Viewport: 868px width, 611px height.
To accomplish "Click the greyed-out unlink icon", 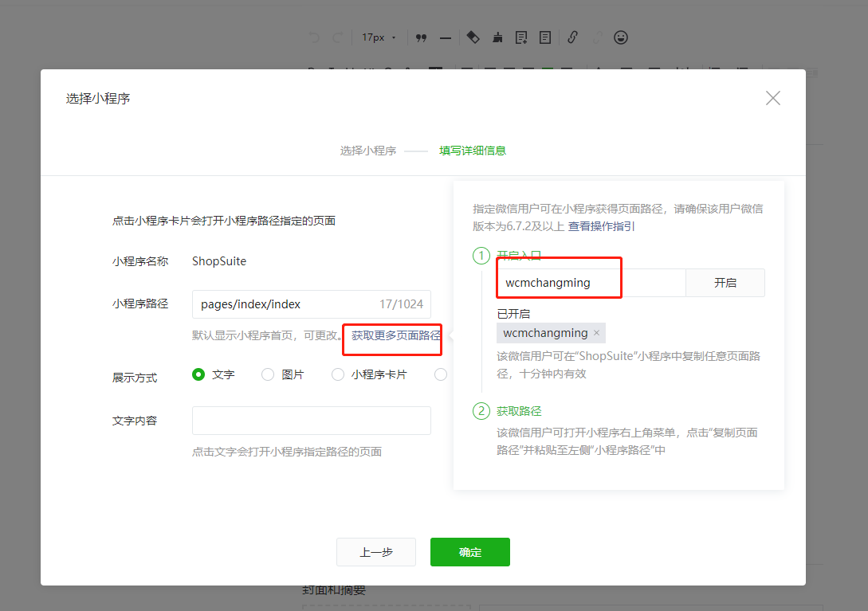I will point(597,37).
